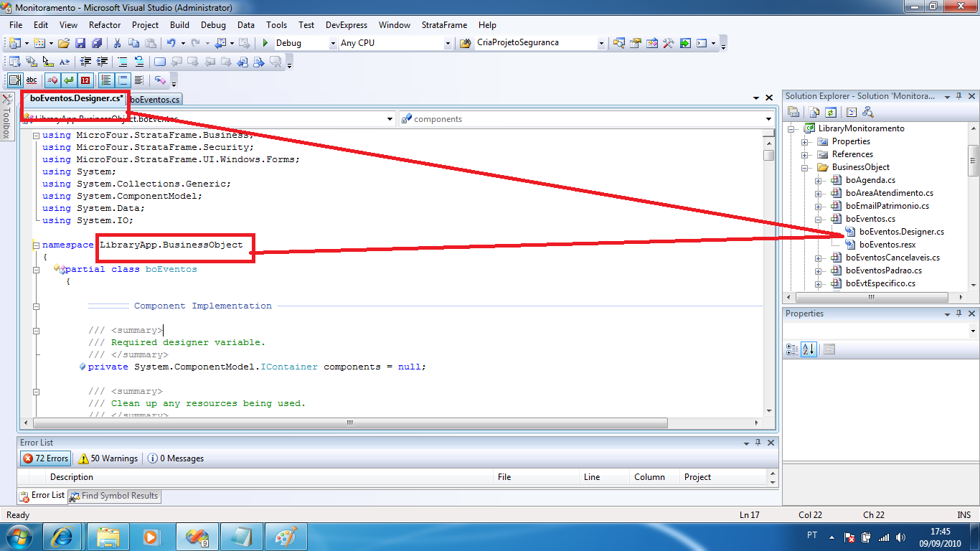Expand the boAgenda.cs tree node
Screen dimensions: 980x551
click(819, 180)
